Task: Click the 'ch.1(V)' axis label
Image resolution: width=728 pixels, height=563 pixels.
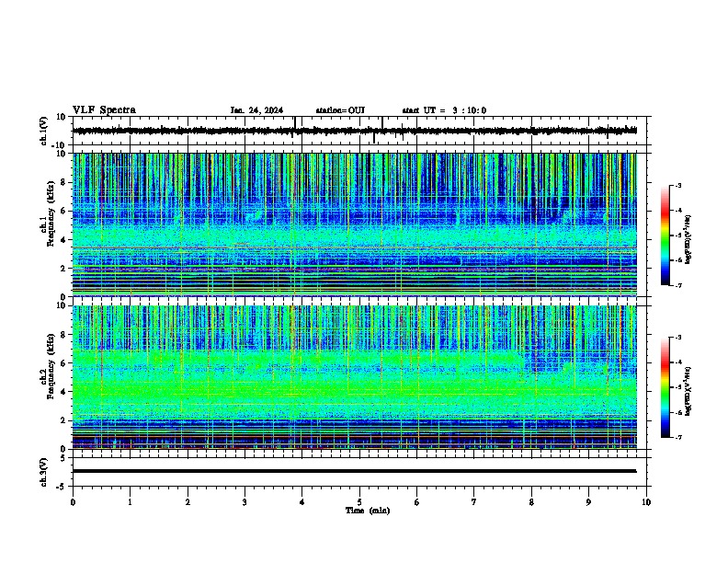Action: tap(43, 131)
